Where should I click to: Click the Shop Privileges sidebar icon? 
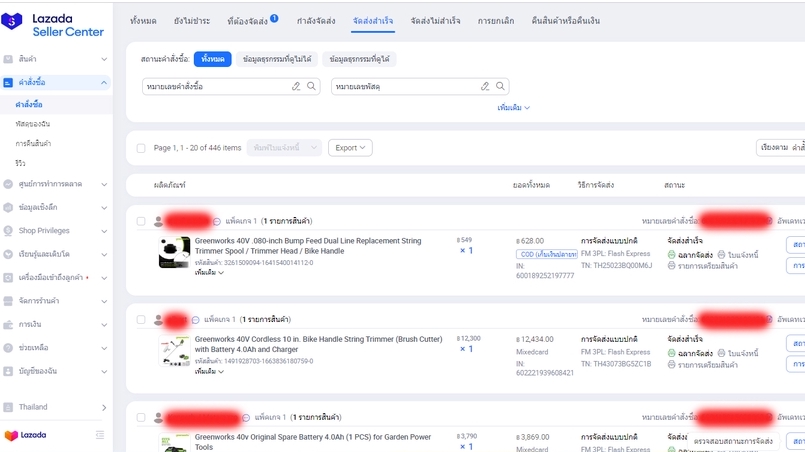click(x=8, y=231)
